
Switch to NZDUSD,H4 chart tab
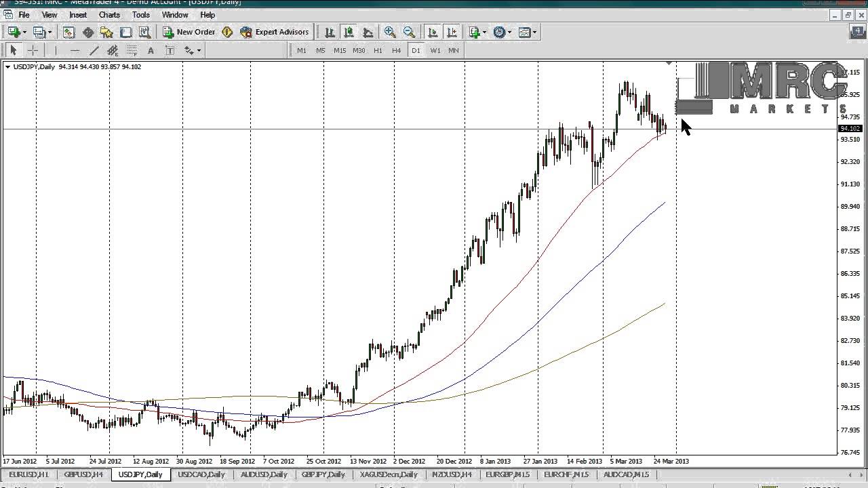tap(452, 474)
